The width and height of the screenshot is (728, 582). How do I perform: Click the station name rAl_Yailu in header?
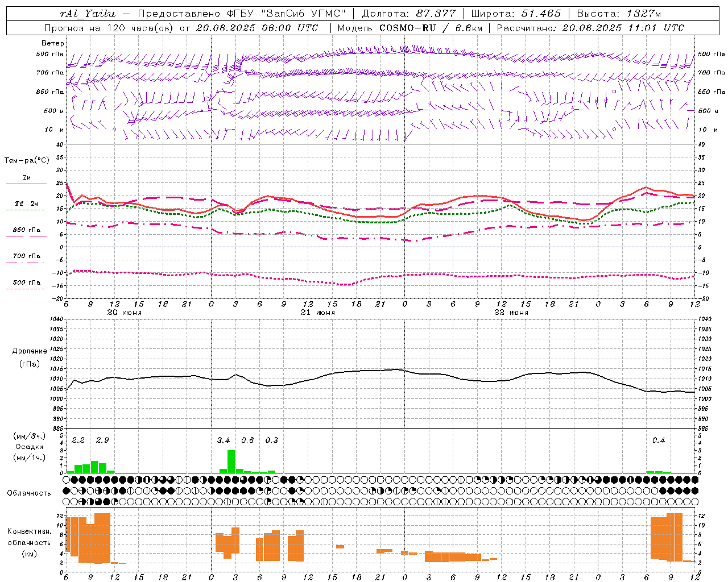[87, 14]
